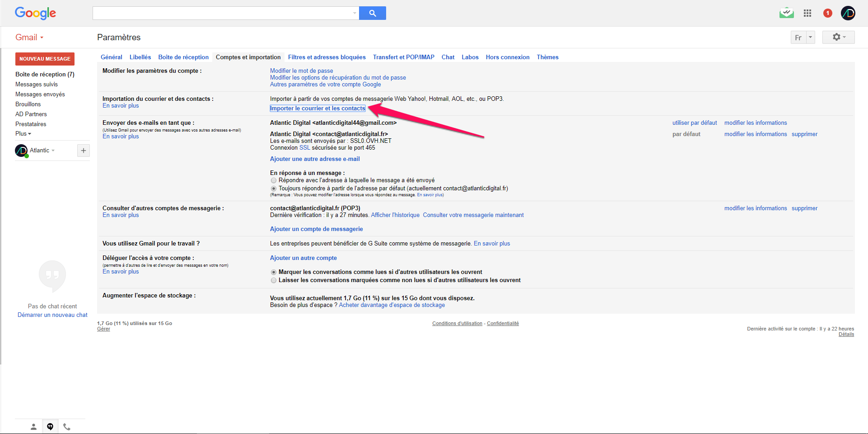The height and width of the screenshot is (434, 868).
Task: Open the Fr input language dropdown arrow
Action: (810, 37)
